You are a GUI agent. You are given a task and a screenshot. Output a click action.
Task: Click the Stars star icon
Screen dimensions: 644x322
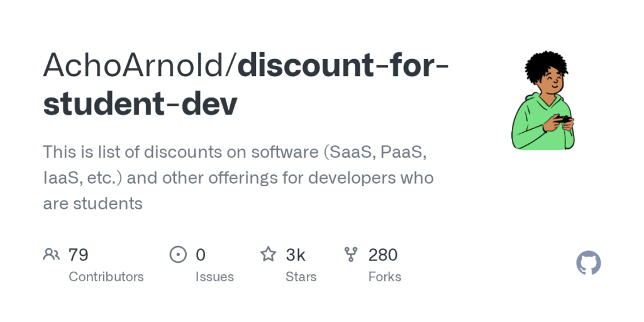point(269,254)
